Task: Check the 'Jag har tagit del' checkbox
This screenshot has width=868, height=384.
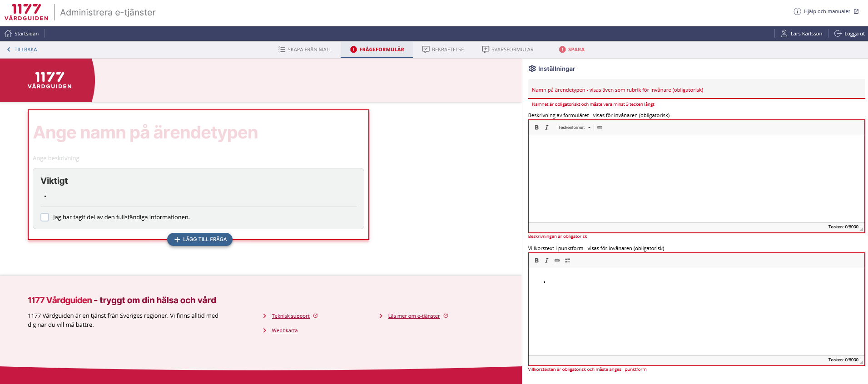Action: 45,217
